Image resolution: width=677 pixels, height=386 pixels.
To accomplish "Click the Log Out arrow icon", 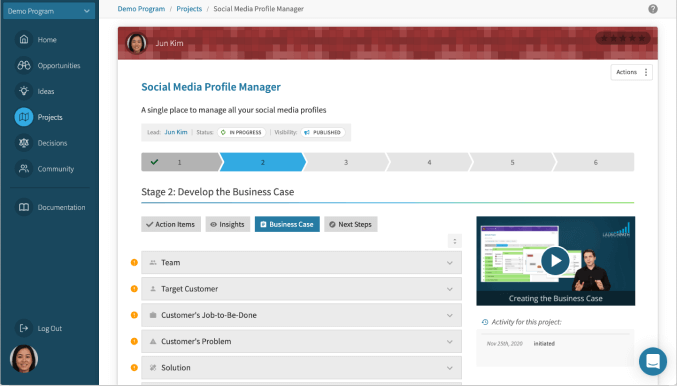I will 24,328.
